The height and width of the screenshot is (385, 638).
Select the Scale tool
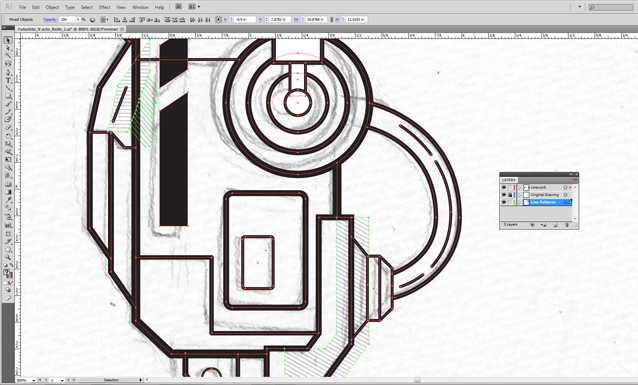(8, 144)
